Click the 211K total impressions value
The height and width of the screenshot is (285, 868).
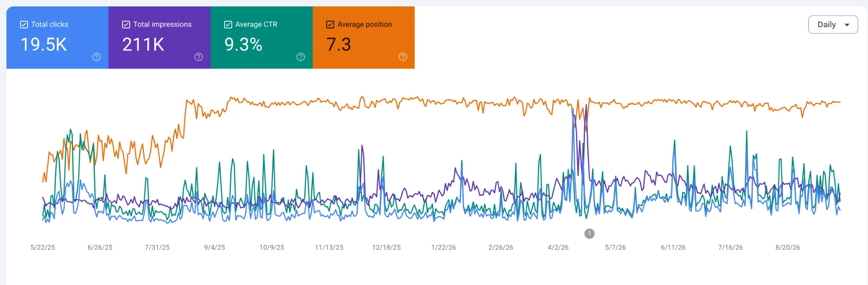click(x=143, y=44)
